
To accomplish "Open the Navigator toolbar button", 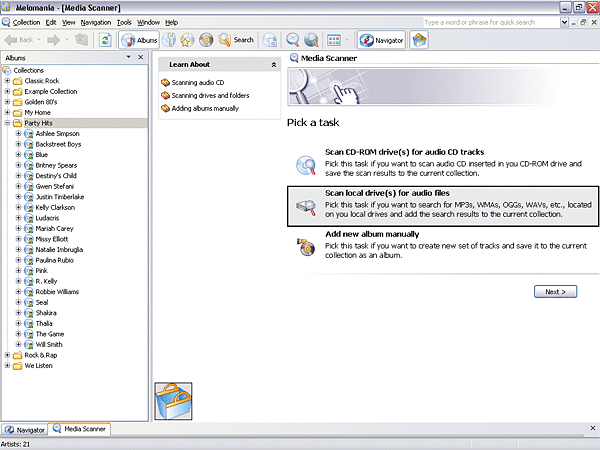I will 381,40.
